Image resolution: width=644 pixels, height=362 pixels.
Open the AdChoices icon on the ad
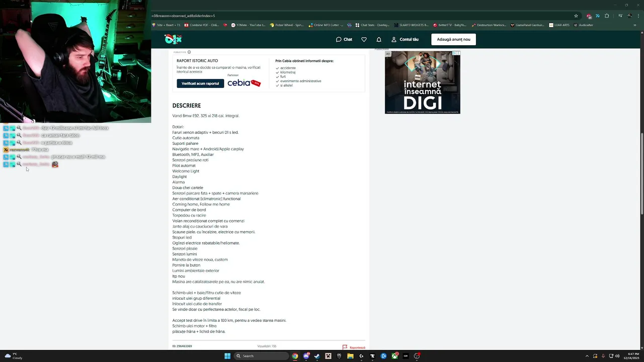455,53
